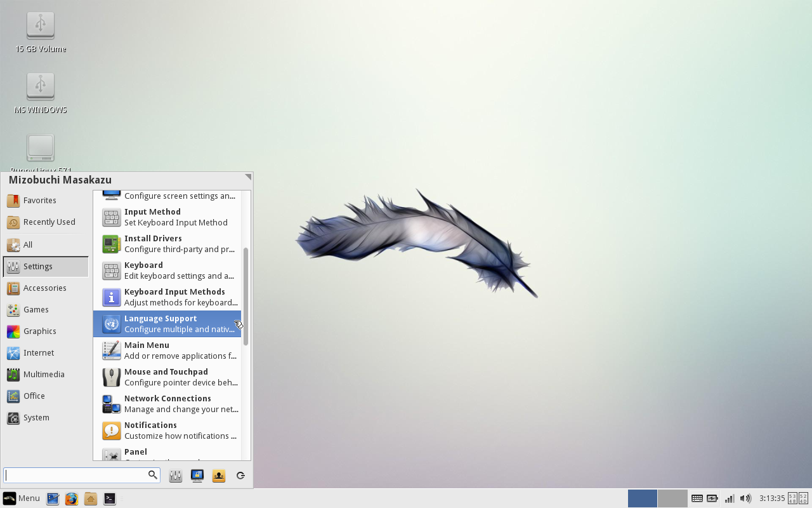
Task: Select the Games category
Action: click(46, 310)
